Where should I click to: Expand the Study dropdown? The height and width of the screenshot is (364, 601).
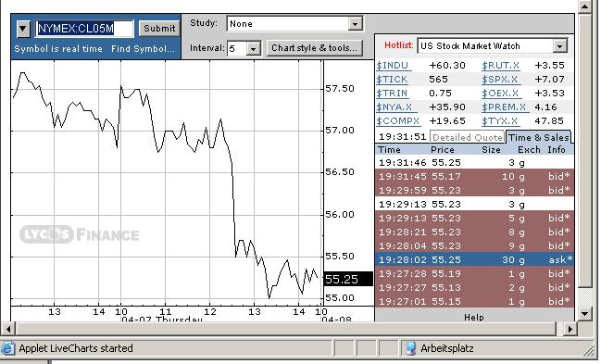(356, 24)
